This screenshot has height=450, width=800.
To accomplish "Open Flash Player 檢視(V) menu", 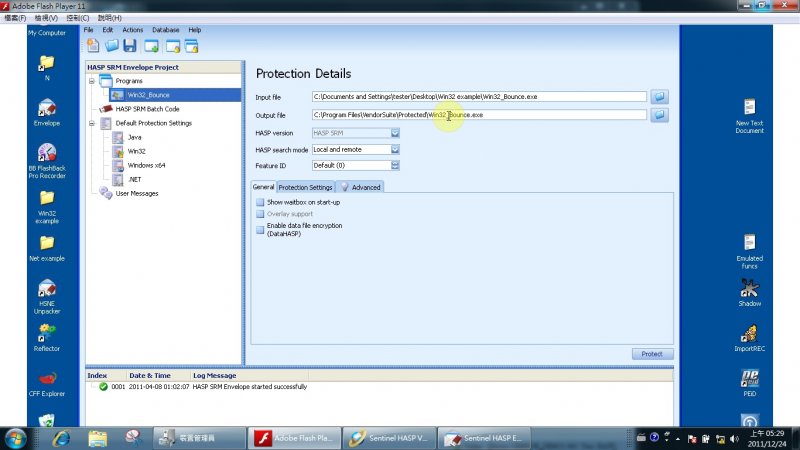I will (46, 18).
